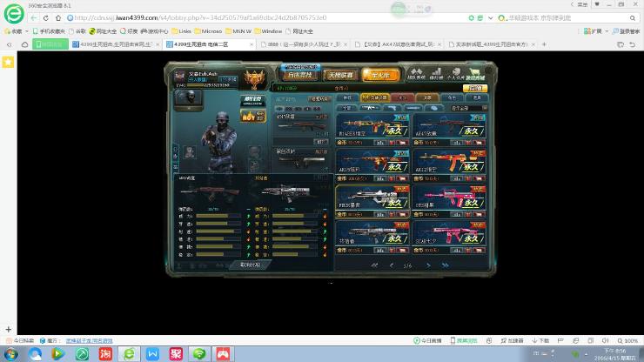Viewport: 644px width, 362px height.
Task: Switch to the 天梯联赛 game tab
Action: point(340,75)
